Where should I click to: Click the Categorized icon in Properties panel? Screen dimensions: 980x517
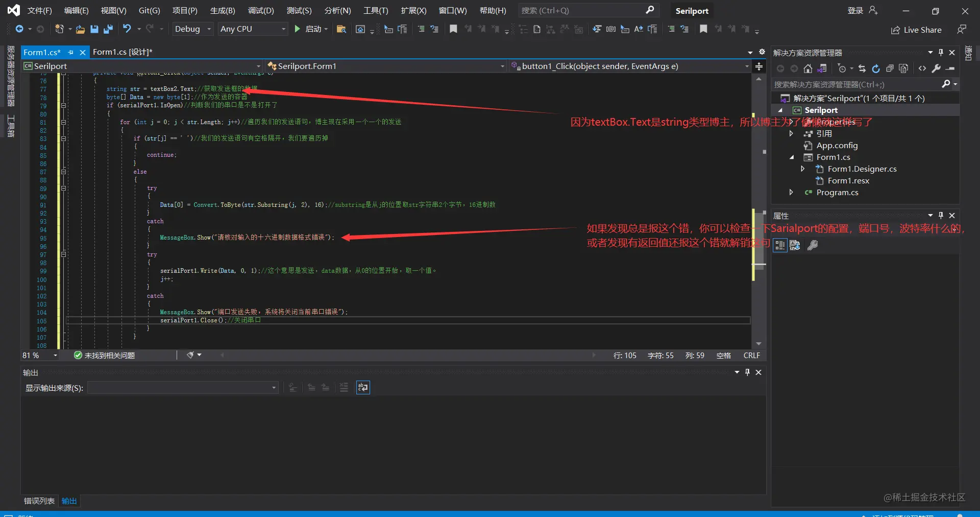click(x=780, y=245)
